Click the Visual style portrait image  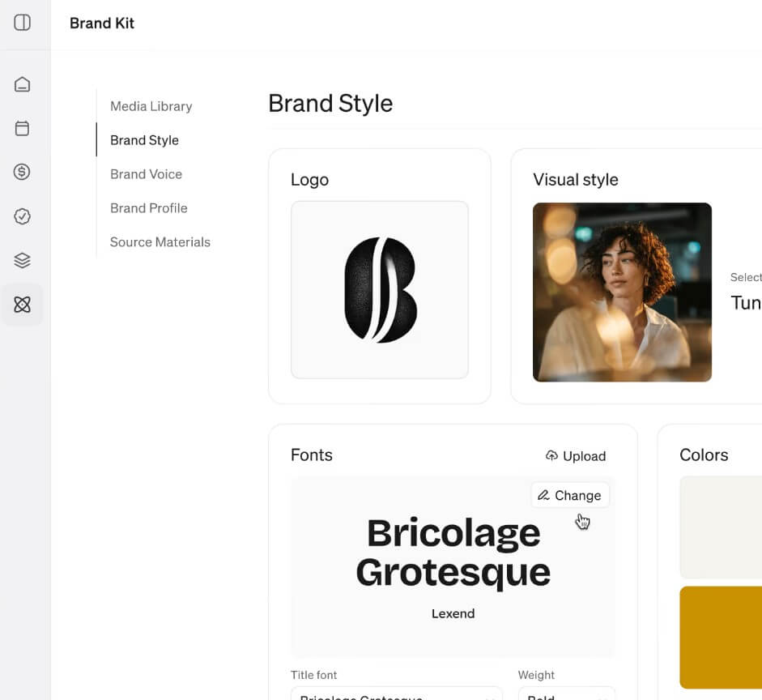[x=622, y=292]
